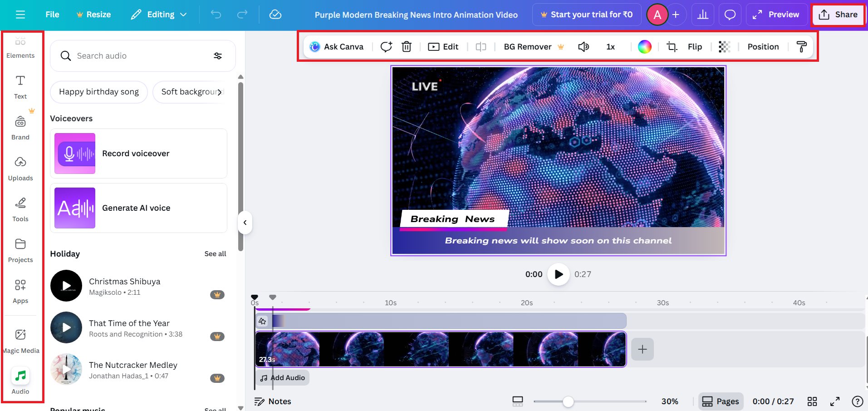Open the 1x playback speed option
The width and height of the screenshot is (868, 411).
coord(611,47)
